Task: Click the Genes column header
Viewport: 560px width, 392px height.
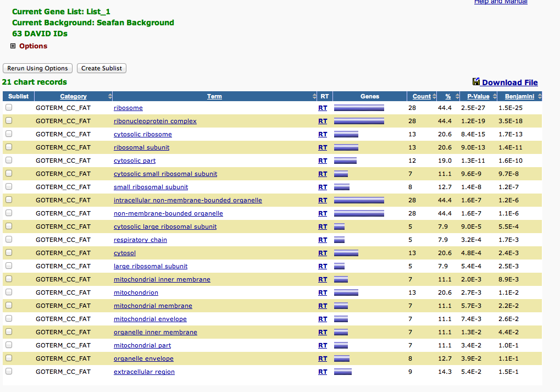Action: click(x=370, y=96)
